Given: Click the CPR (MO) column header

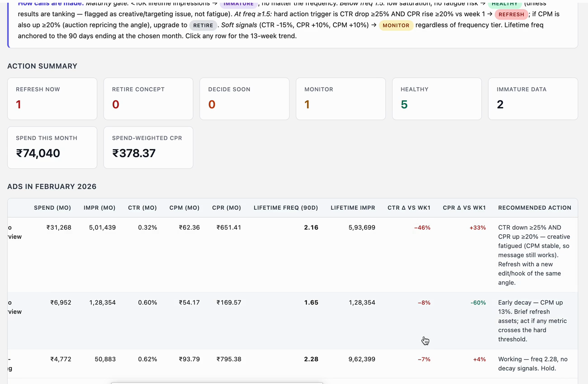Looking at the screenshot, I should point(227,208).
